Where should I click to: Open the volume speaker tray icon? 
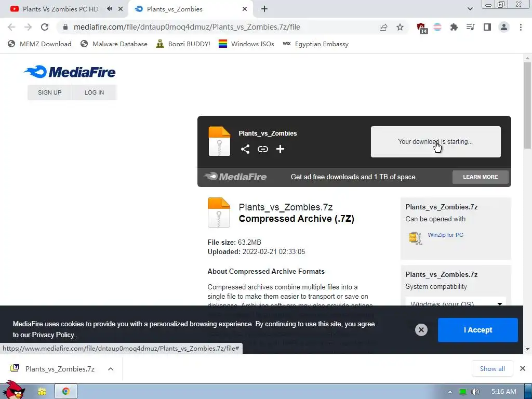click(x=475, y=392)
